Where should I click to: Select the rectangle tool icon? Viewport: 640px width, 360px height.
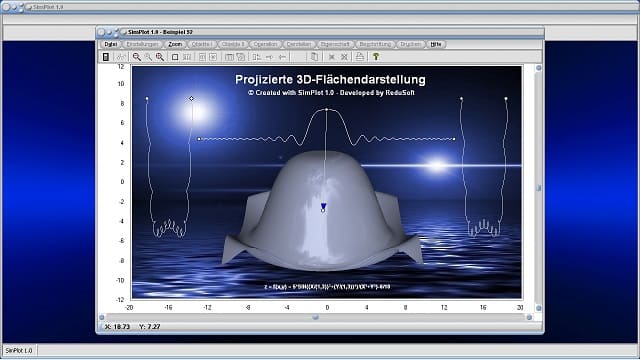(175, 57)
